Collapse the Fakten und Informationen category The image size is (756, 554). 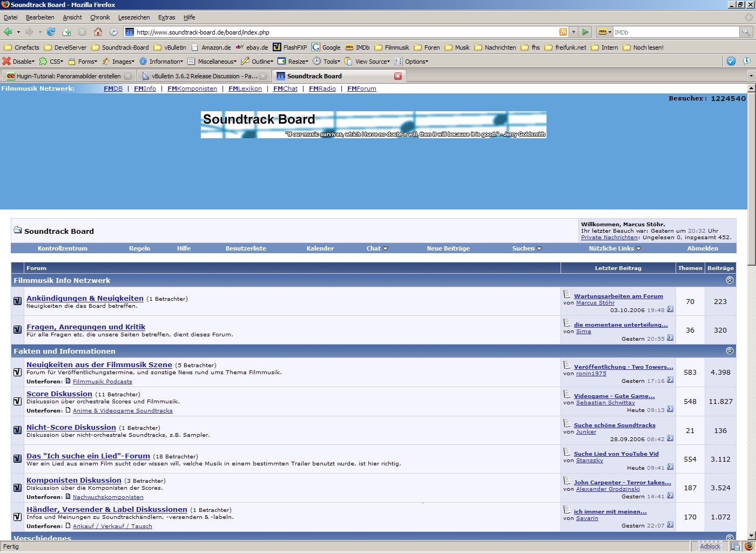click(x=730, y=351)
